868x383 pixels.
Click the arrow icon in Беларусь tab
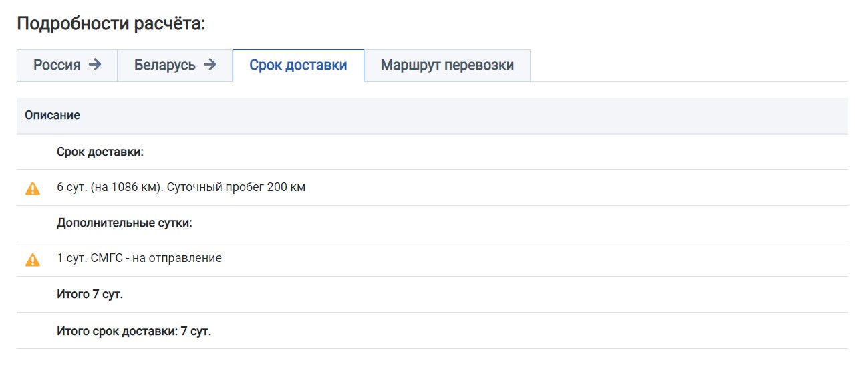210,65
